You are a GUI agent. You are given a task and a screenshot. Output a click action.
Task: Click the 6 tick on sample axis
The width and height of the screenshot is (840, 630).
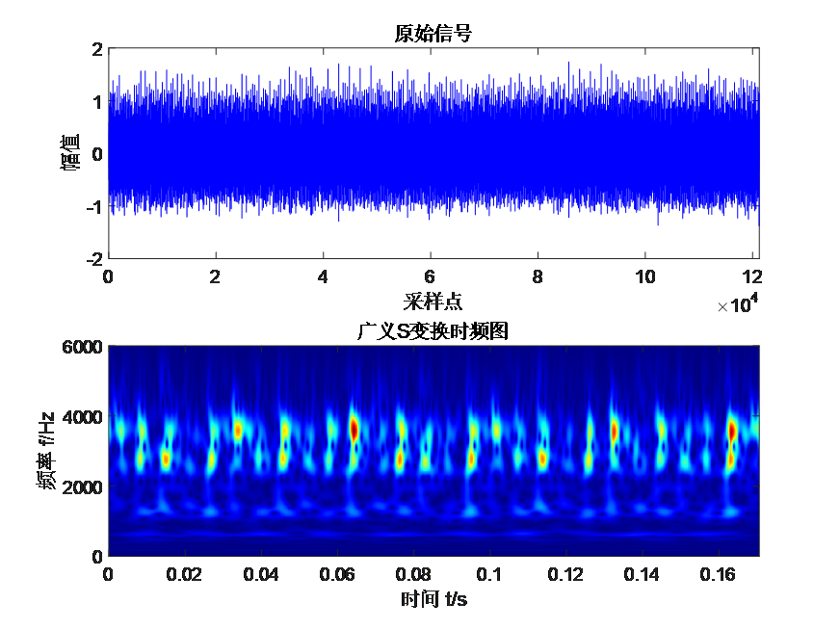(431, 277)
